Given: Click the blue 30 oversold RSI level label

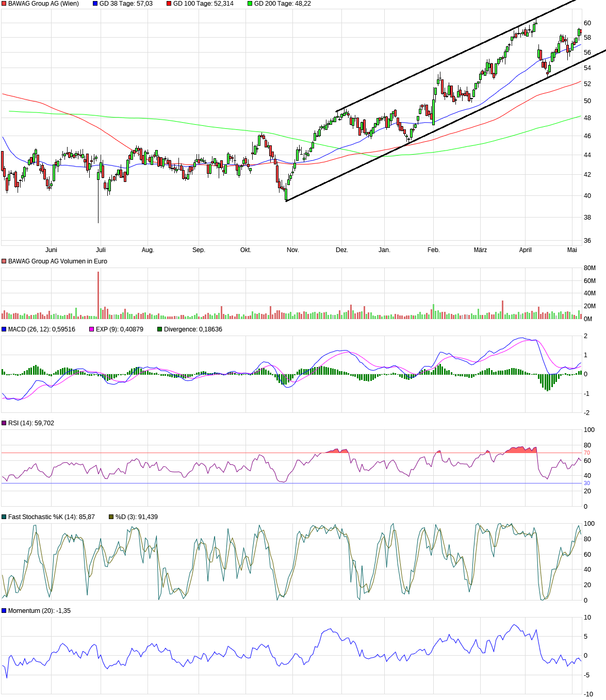Looking at the screenshot, I should (x=586, y=484).
